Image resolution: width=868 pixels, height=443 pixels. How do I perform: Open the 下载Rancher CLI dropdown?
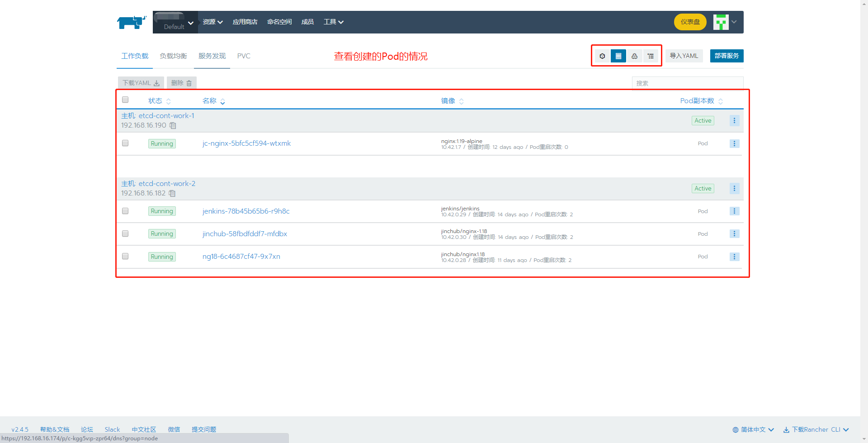click(816, 430)
